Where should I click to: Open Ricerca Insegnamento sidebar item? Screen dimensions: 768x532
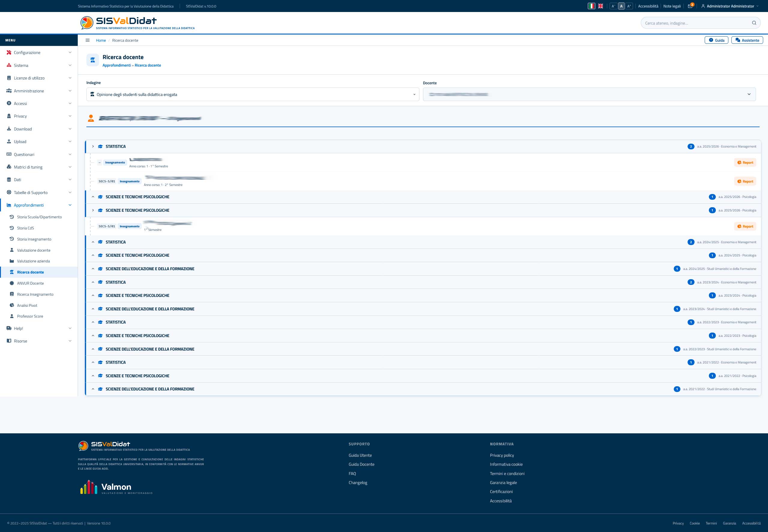pos(39,294)
